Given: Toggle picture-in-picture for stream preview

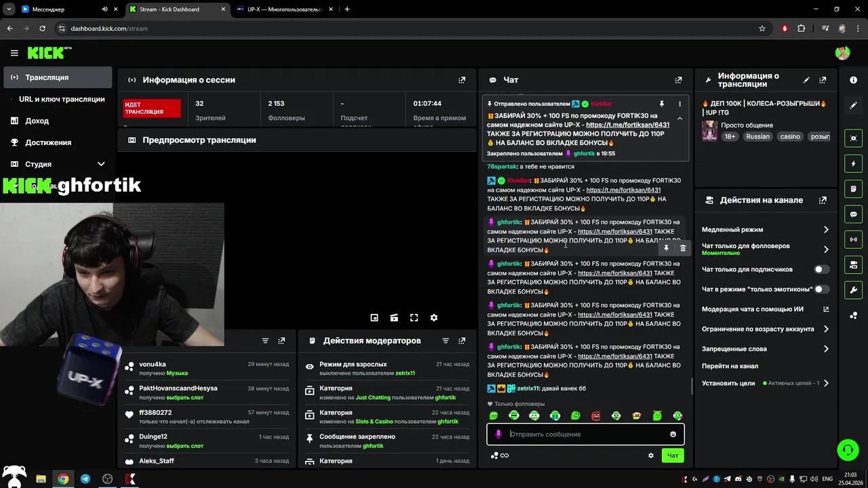Looking at the screenshot, I should tap(374, 317).
